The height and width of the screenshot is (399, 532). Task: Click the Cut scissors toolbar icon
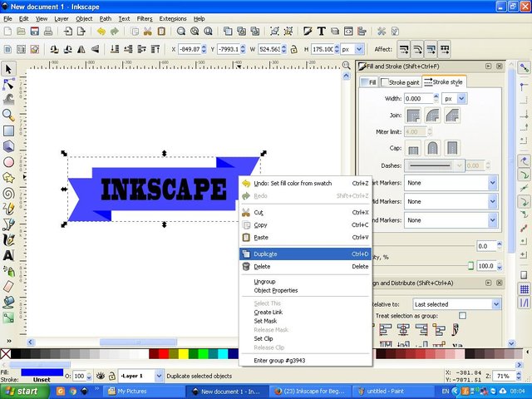click(148, 32)
